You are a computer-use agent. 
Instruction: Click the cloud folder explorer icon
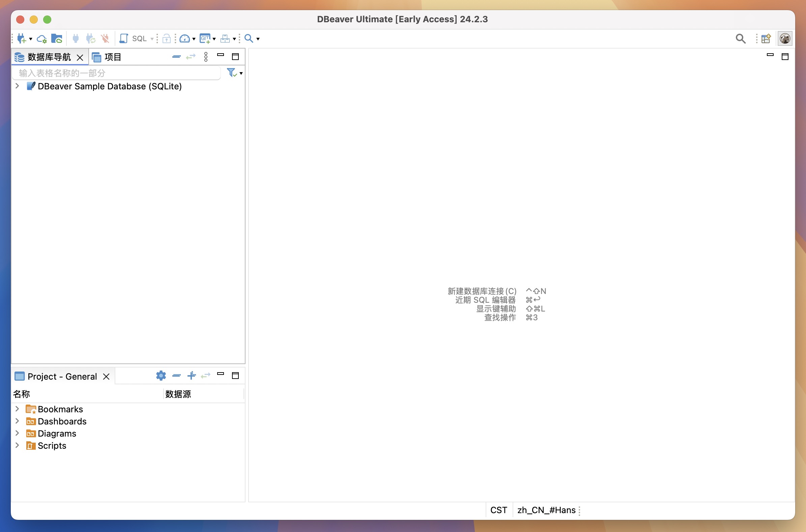(57, 39)
